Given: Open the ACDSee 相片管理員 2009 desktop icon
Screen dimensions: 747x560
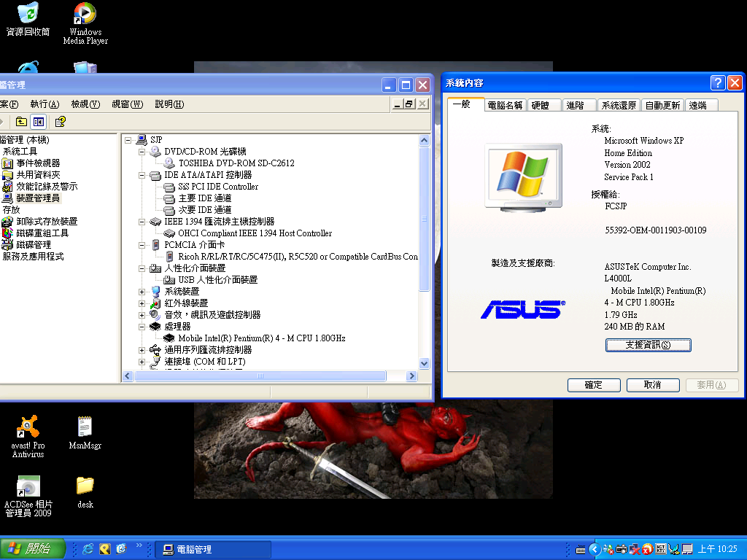Looking at the screenshot, I should coord(28,496).
